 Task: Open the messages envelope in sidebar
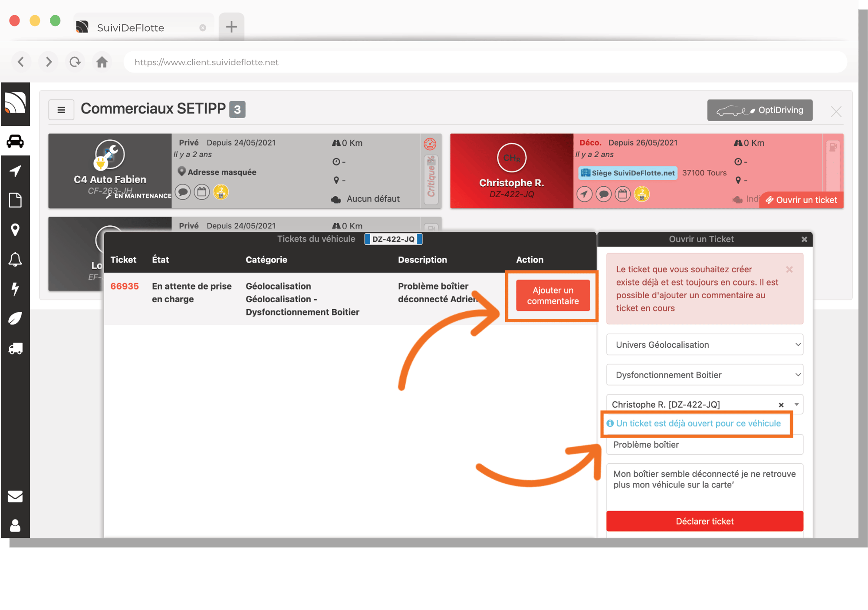[15, 496]
